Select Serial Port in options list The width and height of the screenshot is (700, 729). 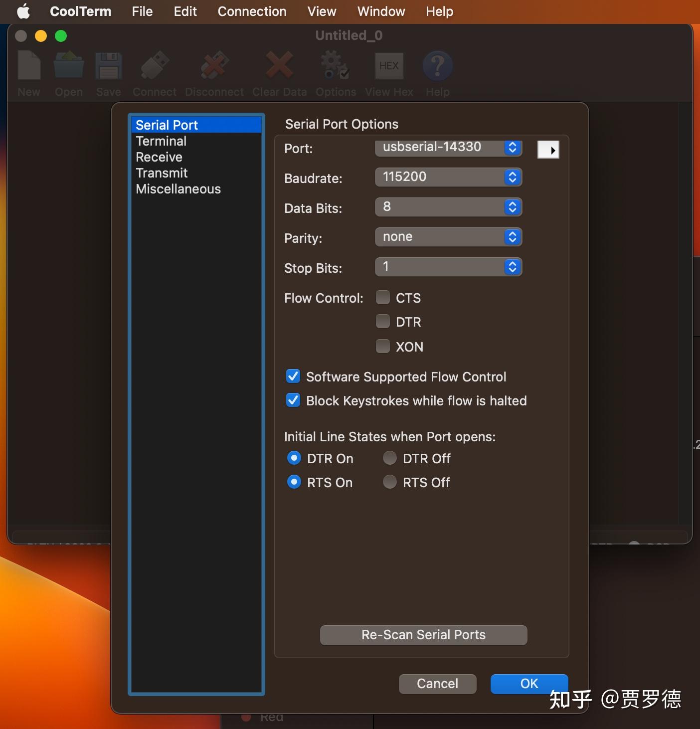[196, 125]
